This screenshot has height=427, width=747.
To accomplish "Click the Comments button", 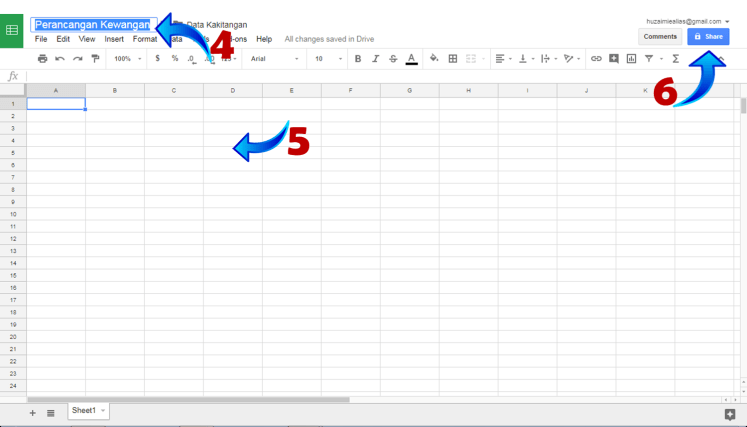I will coord(660,37).
